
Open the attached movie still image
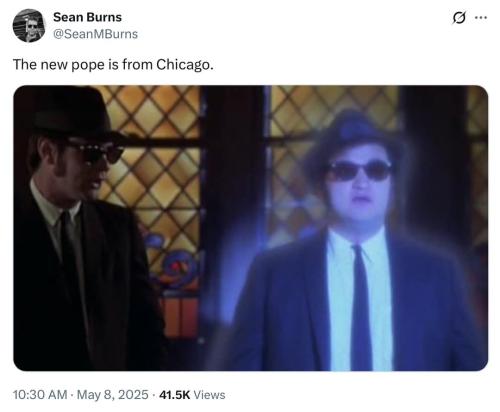coord(251,228)
